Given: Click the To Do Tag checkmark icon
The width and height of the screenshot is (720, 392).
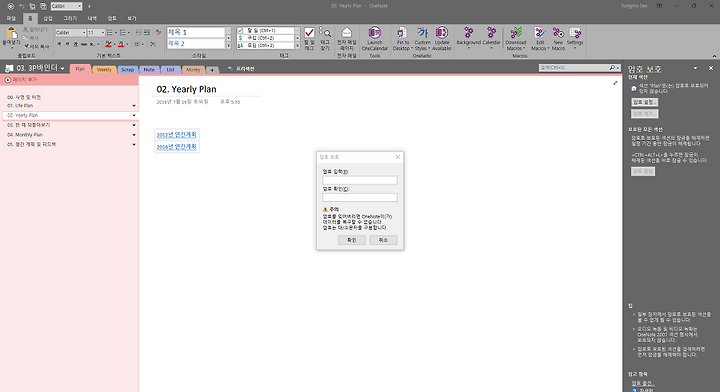Looking at the screenshot, I should pos(309,33).
